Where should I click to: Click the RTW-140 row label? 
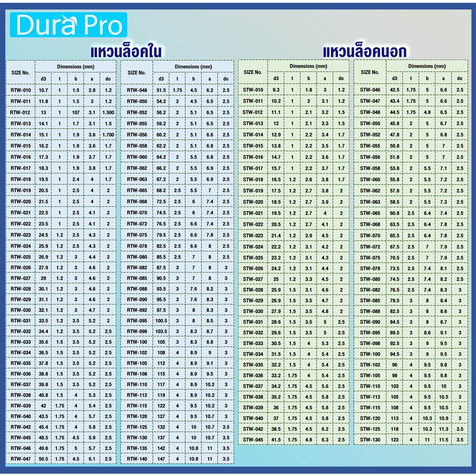pos(137,459)
